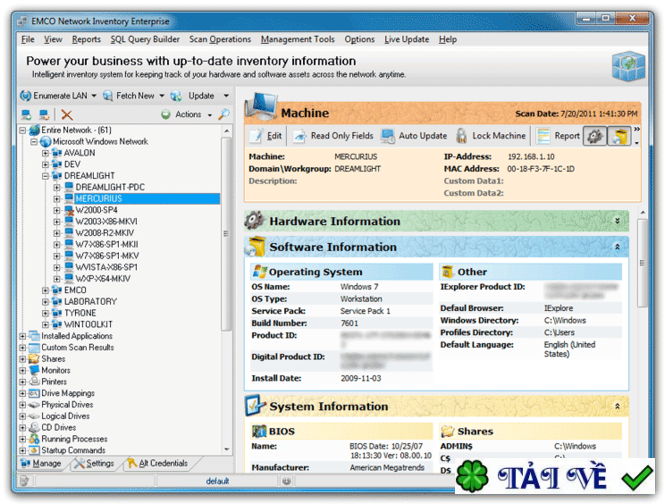
Task: Collapse the DREAMLIGHT domain node
Action: (x=45, y=176)
